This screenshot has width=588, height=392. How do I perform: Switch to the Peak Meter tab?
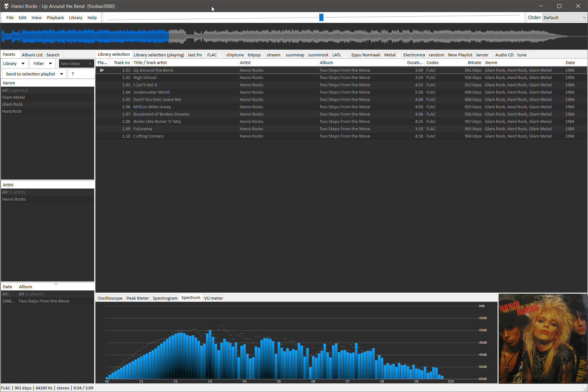coord(138,298)
